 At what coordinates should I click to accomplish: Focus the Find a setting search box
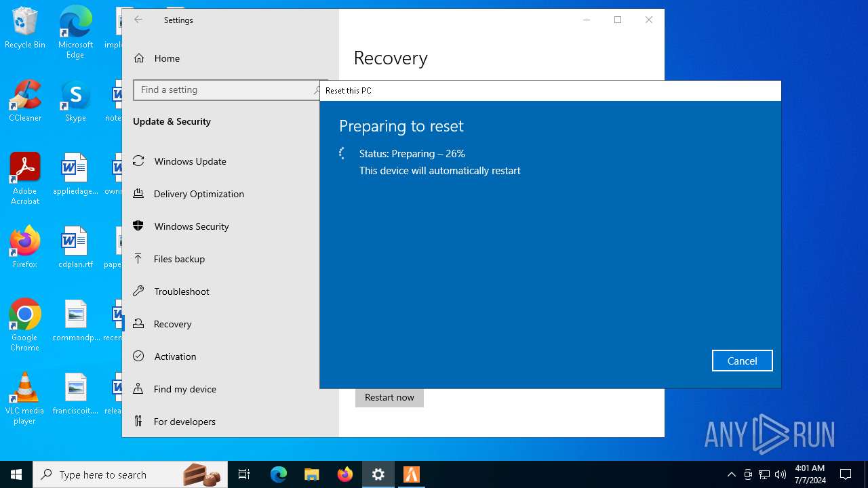(230, 89)
